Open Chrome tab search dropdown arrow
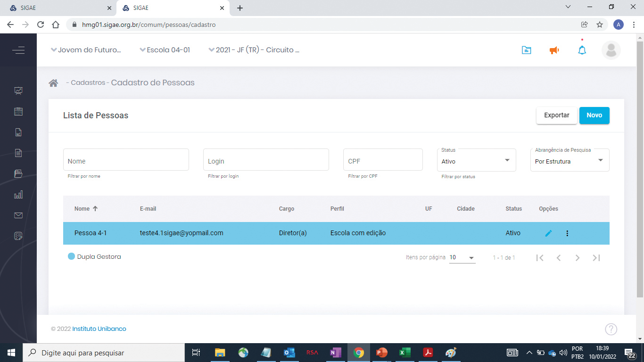The height and width of the screenshot is (362, 644). [x=568, y=7]
